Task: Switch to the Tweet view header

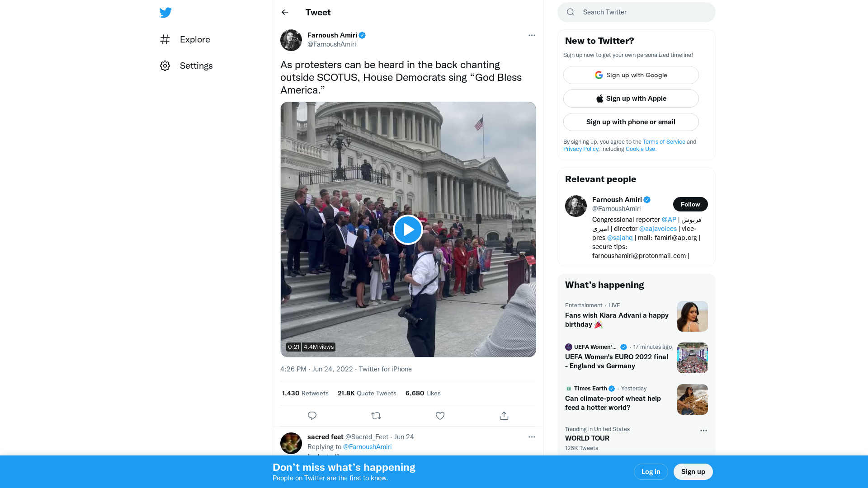Action: pos(318,12)
